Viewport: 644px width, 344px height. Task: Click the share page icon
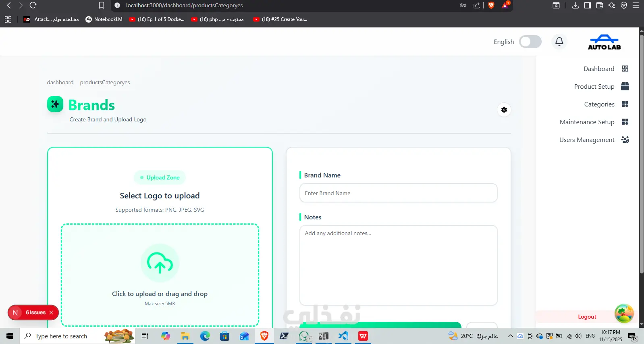477,5
